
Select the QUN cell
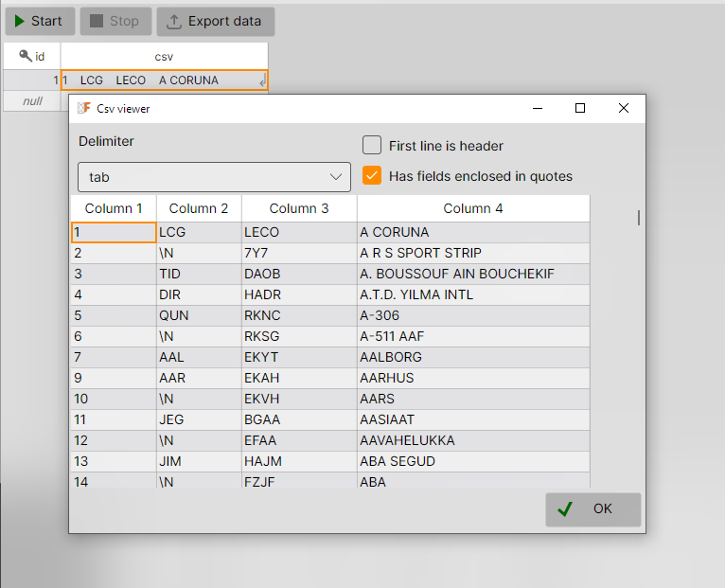click(199, 315)
